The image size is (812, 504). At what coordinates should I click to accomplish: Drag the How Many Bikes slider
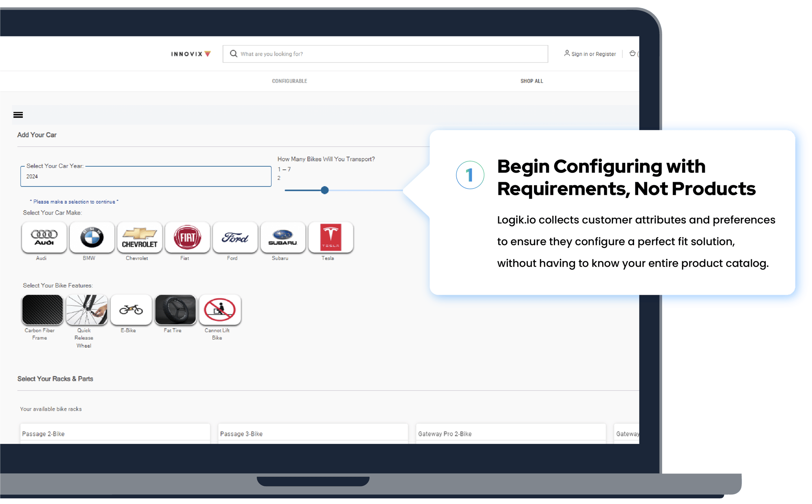pyautogui.click(x=324, y=190)
